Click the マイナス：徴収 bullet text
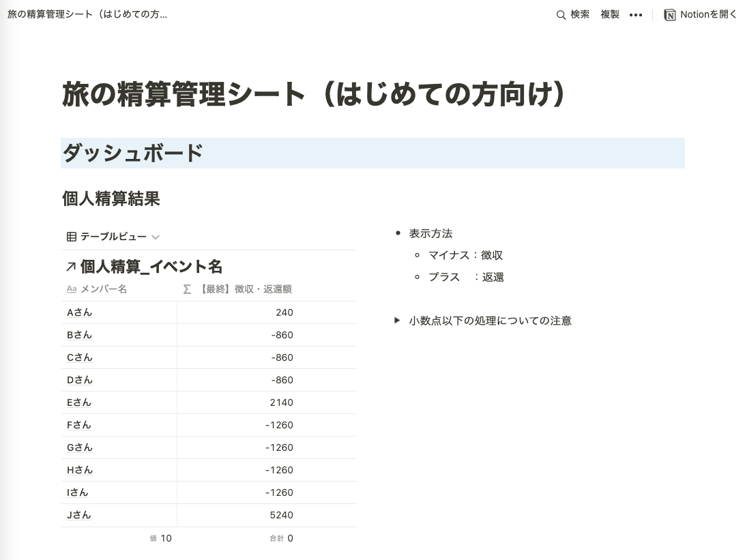This screenshot has height=560, width=745. coord(465,255)
